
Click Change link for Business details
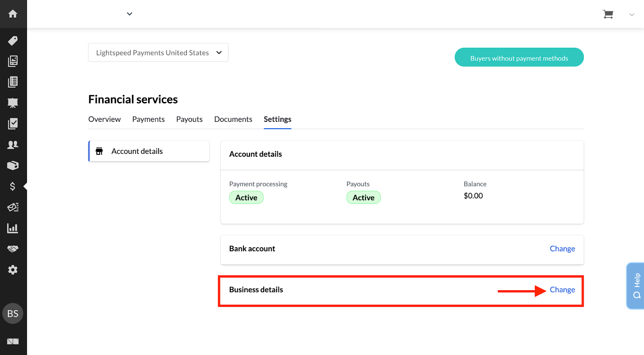pos(562,290)
